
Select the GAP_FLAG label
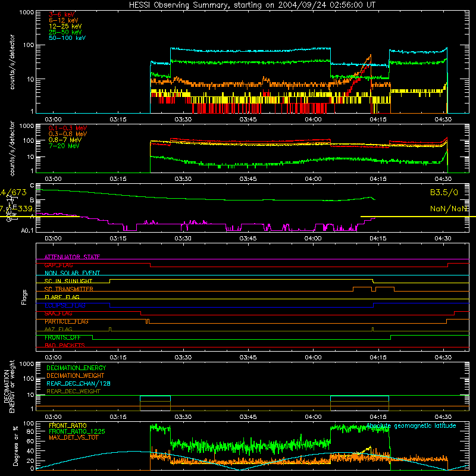click(x=58, y=265)
